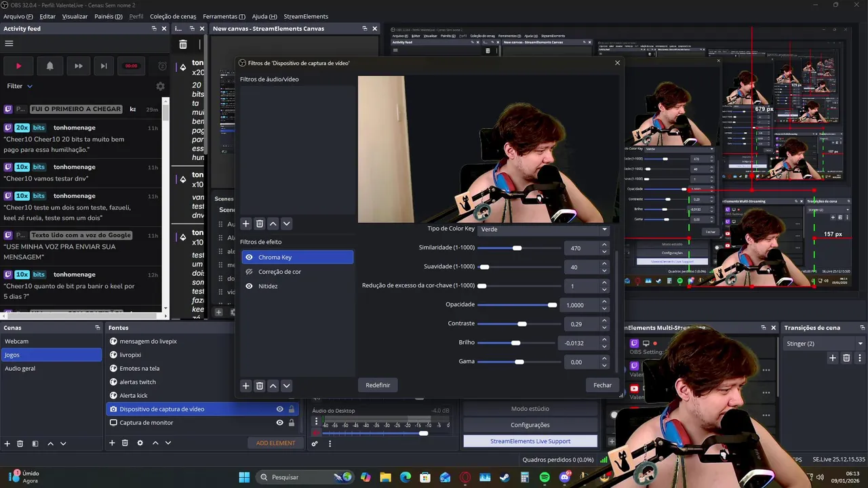
Task: Adjust the Similaridade slider
Action: pyautogui.click(x=518, y=248)
